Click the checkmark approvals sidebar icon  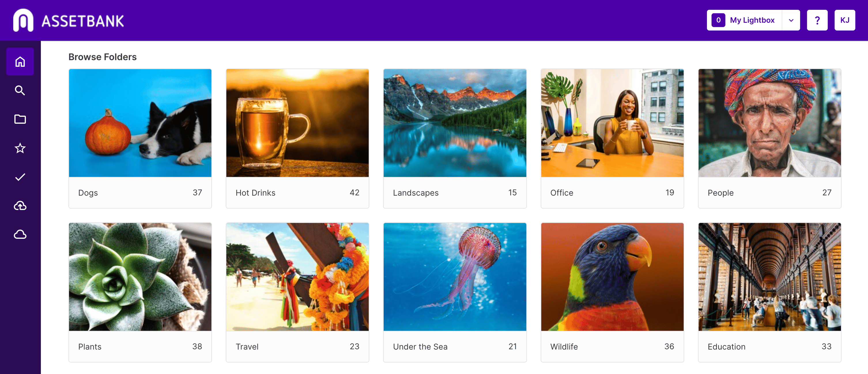(x=20, y=177)
